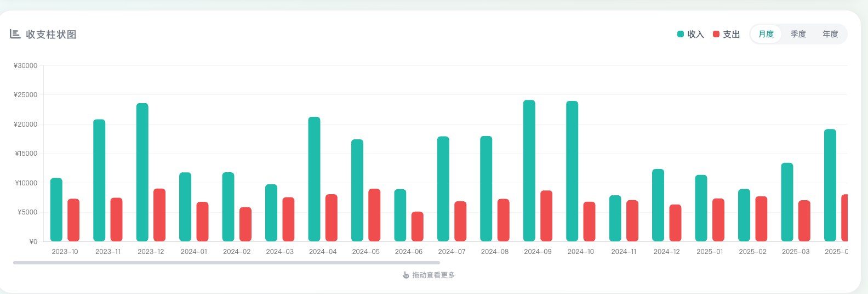Click the hand pointer icon near 拖动查看更多
The width and height of the screenshot is (868, 294).
[x=406, y=275]
